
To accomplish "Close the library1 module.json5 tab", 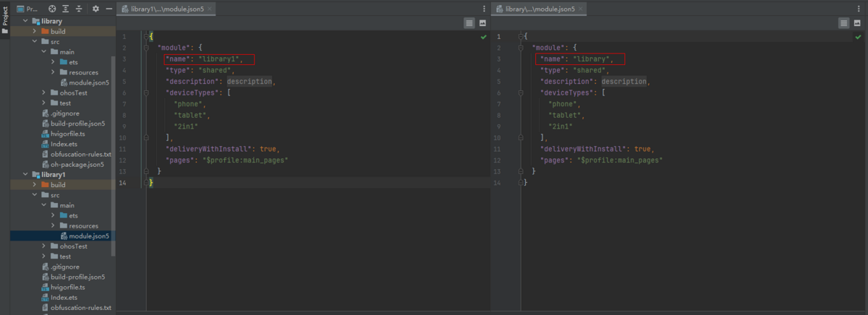I will point(210,9).
